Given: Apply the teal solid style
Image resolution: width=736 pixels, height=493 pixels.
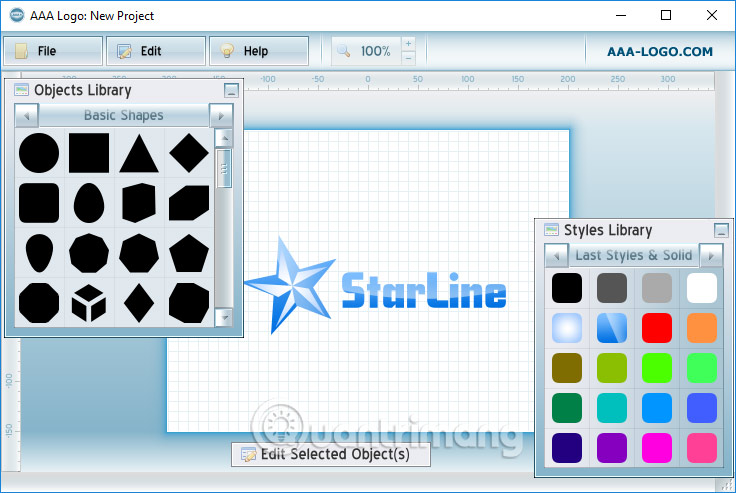Looking at the screenshot, I should [x=612, y=408].
